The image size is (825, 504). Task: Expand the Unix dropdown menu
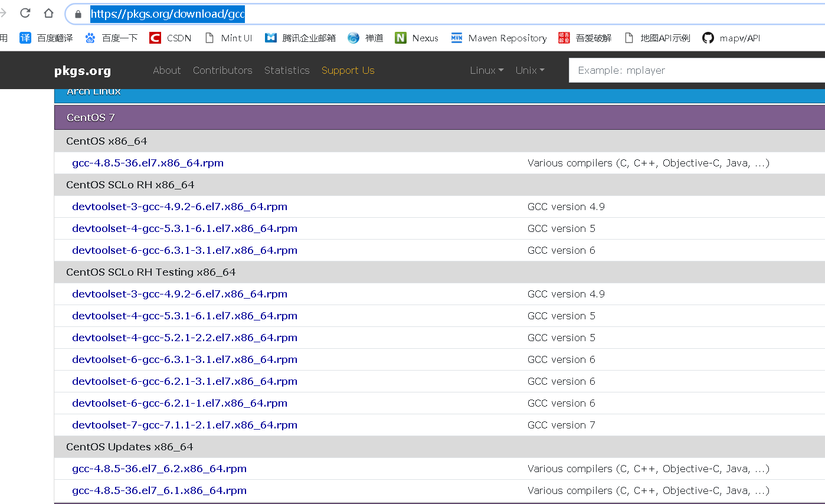[530, 70]
